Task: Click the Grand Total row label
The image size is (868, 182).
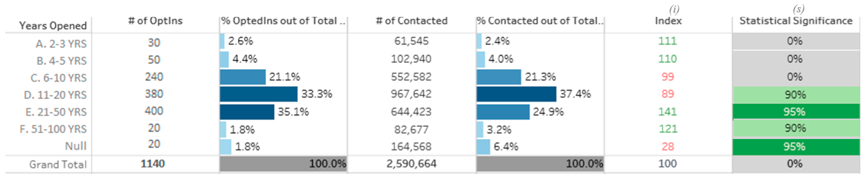Action: click(x=58, y=164)
